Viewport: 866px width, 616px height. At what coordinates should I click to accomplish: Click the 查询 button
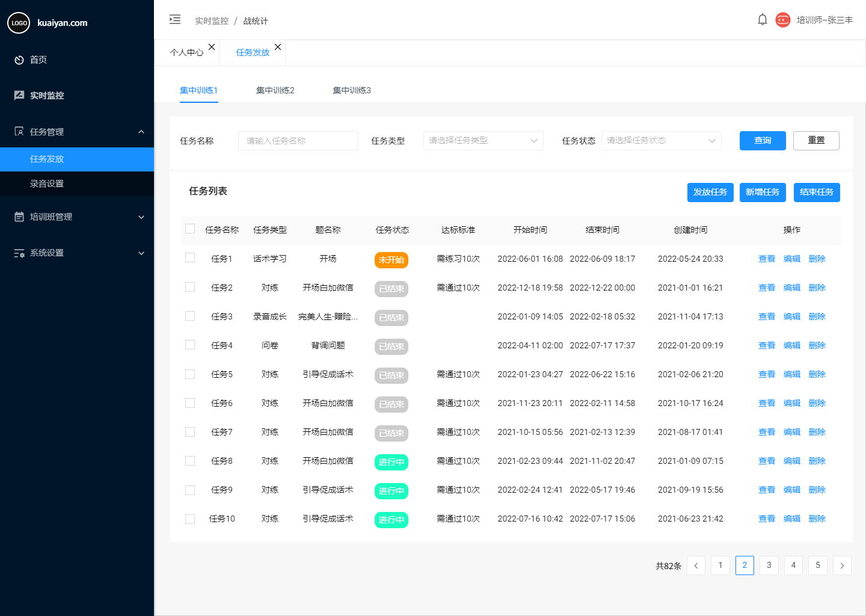763,141
